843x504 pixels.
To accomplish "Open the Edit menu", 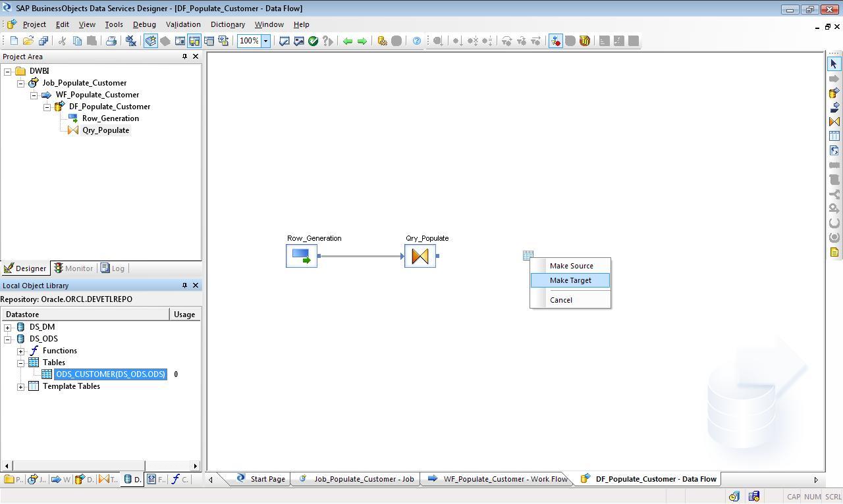I will (x=62, y=24).
